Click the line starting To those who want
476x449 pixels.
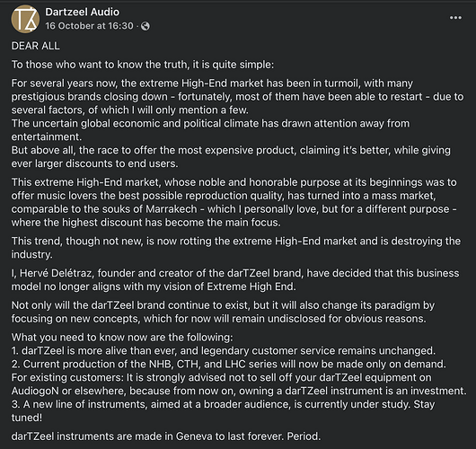coord(143,65)
